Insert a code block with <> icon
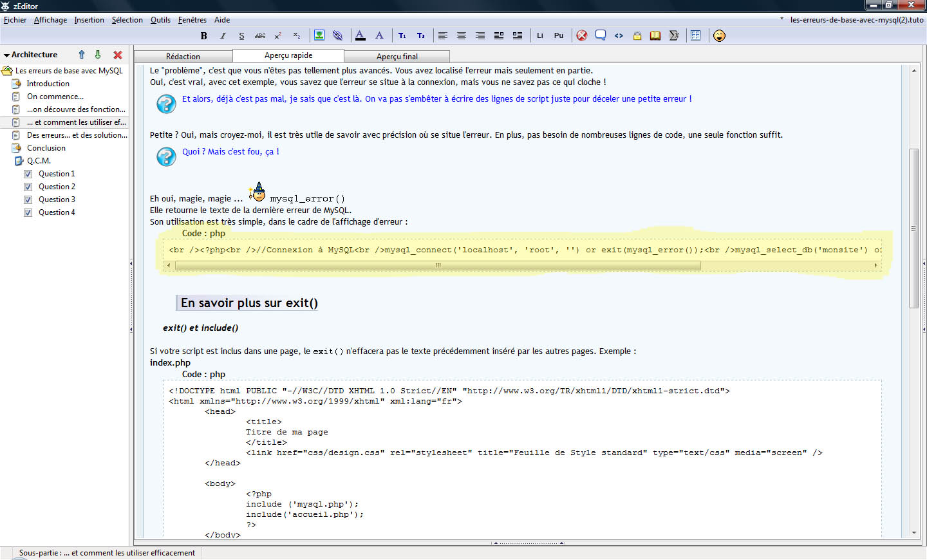The width and height of the screenshot is (927, 560). click(619, 36)
